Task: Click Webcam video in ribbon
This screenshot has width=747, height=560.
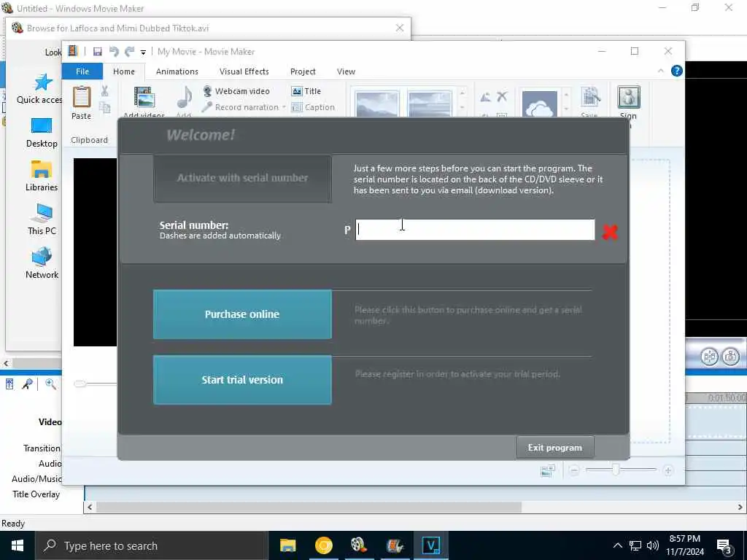Action: tap(237, 91)
